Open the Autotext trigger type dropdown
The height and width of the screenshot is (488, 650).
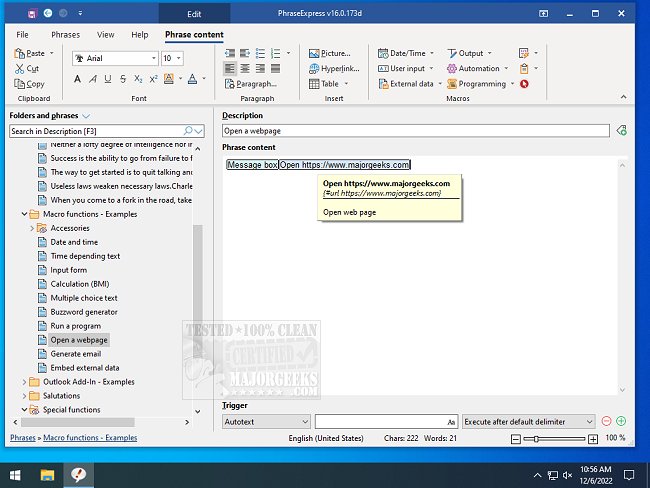click(305, 422)
